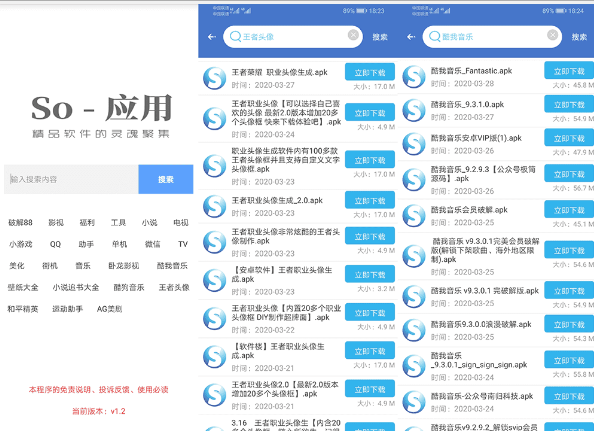594x431 pixels.
Task: Select the 电视 category tag
Action: pyautogui.click(x=181, y=222)
